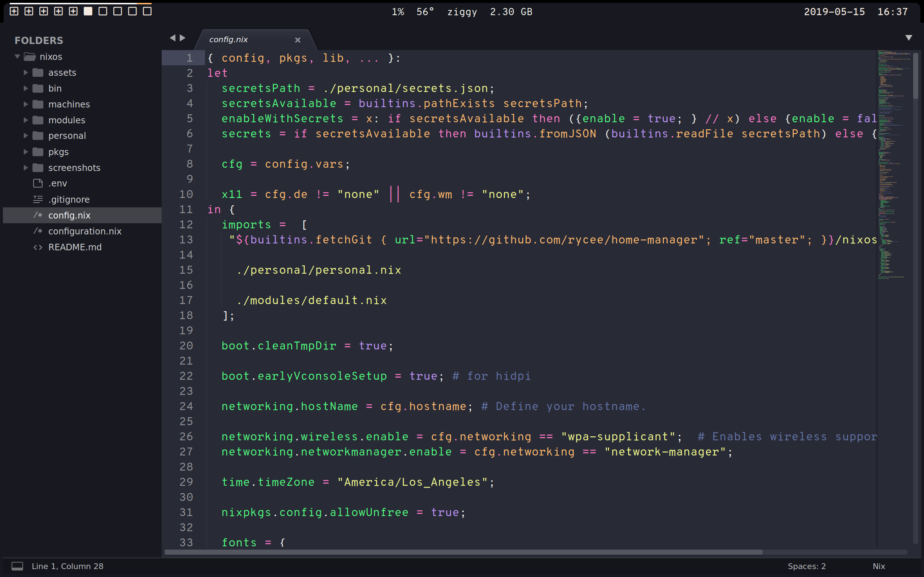
Task: Close the config.nix tab
Action: 298,40
